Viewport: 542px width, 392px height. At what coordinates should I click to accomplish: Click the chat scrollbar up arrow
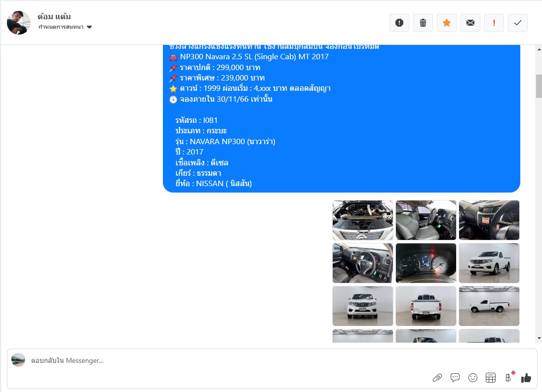[x=539, y=49]
